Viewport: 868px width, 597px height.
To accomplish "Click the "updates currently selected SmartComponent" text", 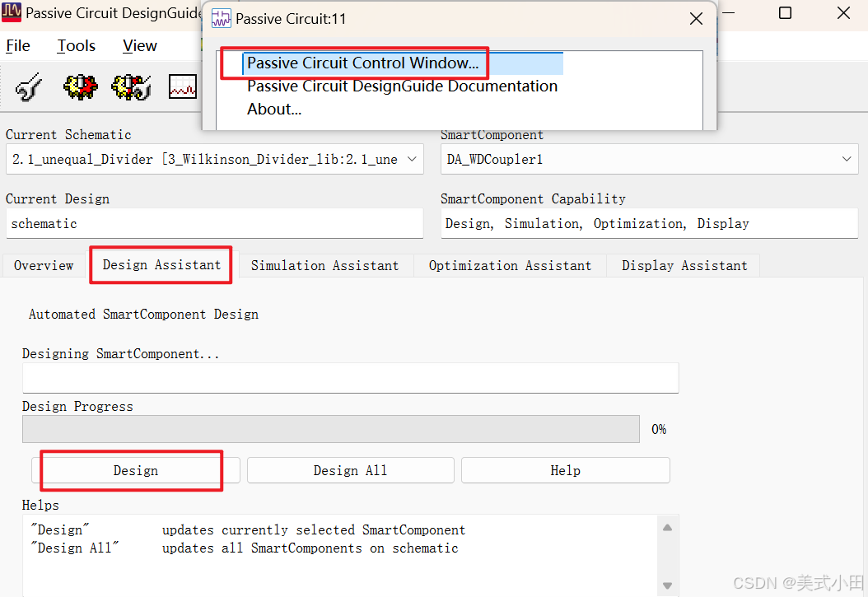I will point(314,530).
